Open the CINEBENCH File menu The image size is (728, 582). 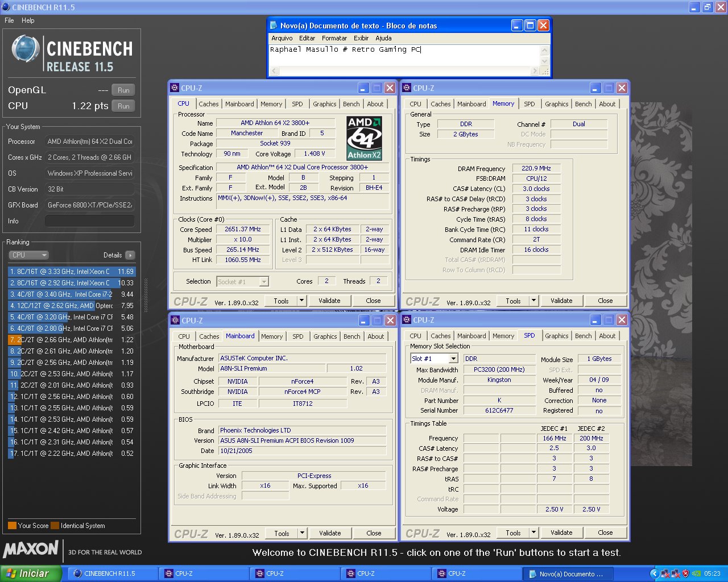[x=9, y=20]
